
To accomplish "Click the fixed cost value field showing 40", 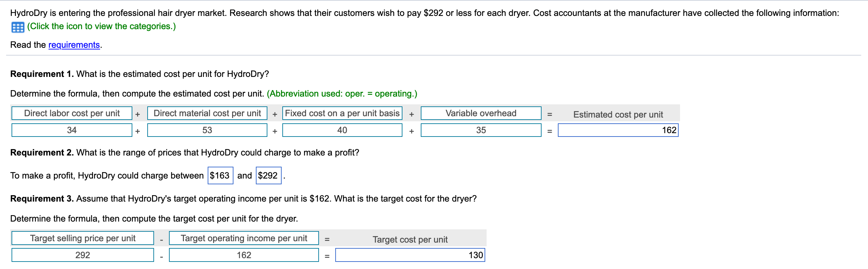I will click(x=342, y=130).
